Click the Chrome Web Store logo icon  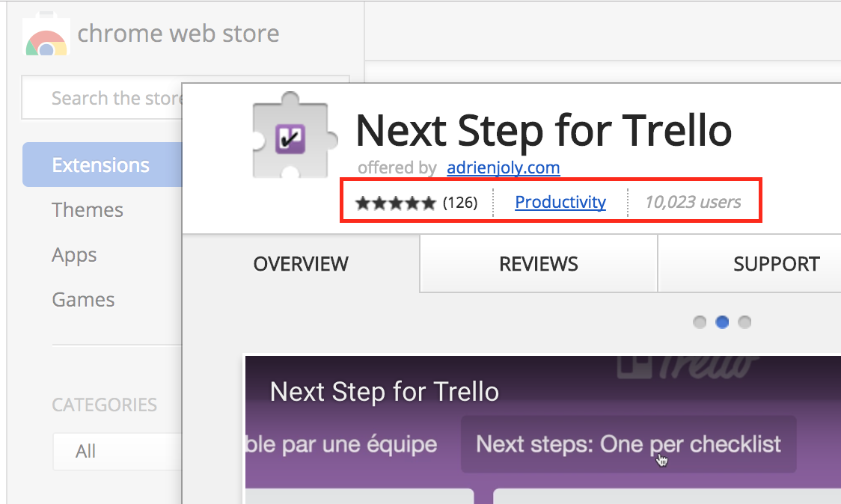pos(46,38)
